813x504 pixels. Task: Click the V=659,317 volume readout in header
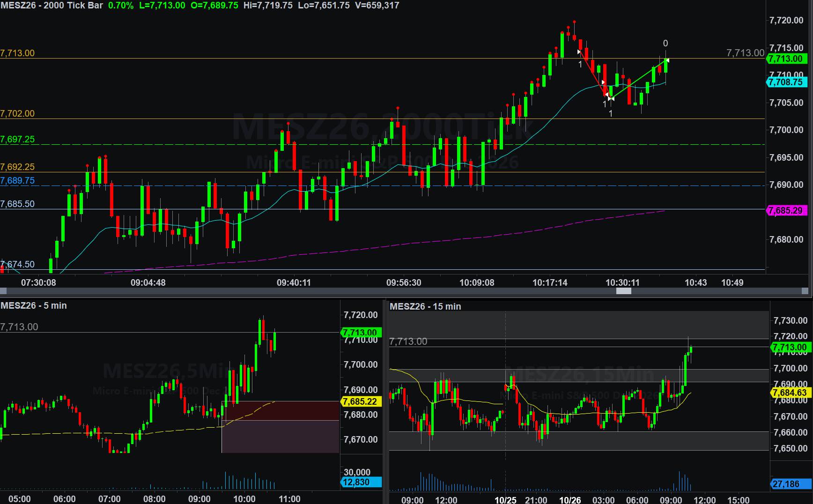click(x=377, y=6)
